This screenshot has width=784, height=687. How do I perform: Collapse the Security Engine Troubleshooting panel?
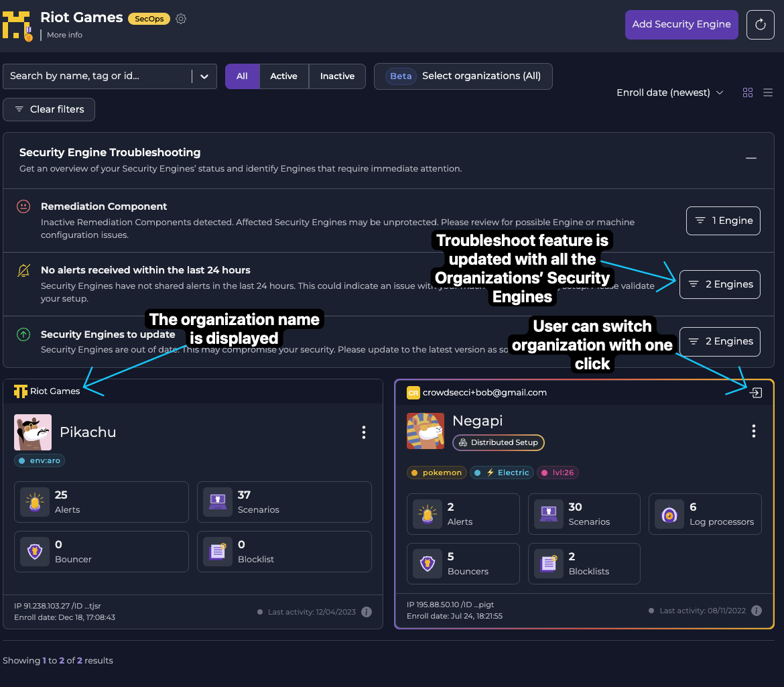(x=750, y=158)
